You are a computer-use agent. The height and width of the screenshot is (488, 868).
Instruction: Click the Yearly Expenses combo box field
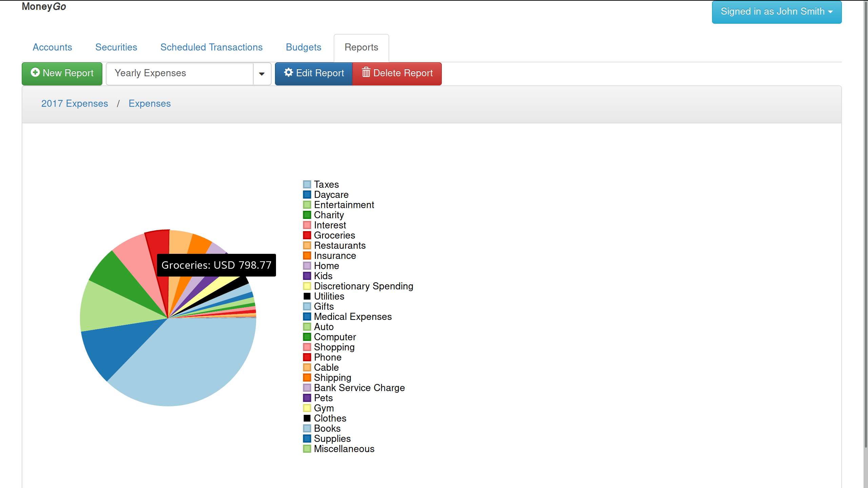(x=180, y=74)
